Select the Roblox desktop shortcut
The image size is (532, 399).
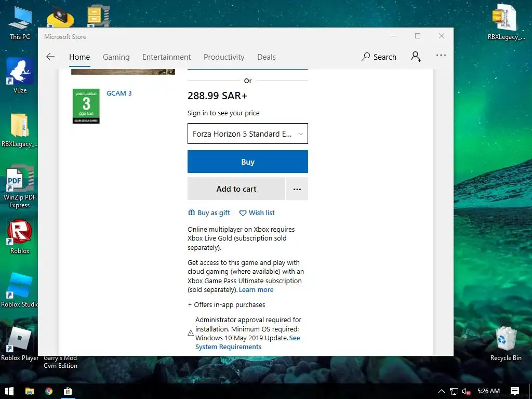[20, 236]
